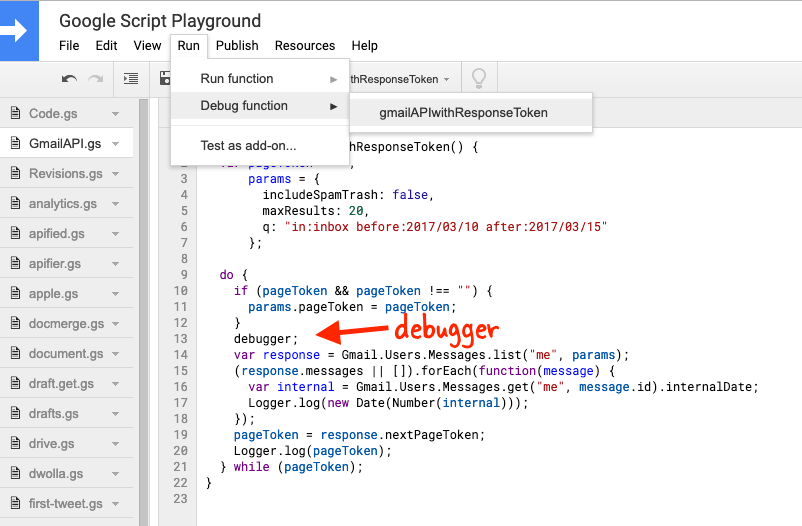The height and width of the screenshot is (526, 802).
Task: Click the file icon beside document.gs
Action: 15,354
